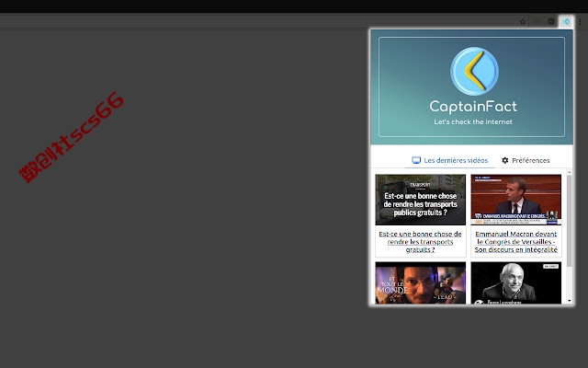
Task: Open the shield extension icon in toolbar
Action: click(x=551, y=22)
